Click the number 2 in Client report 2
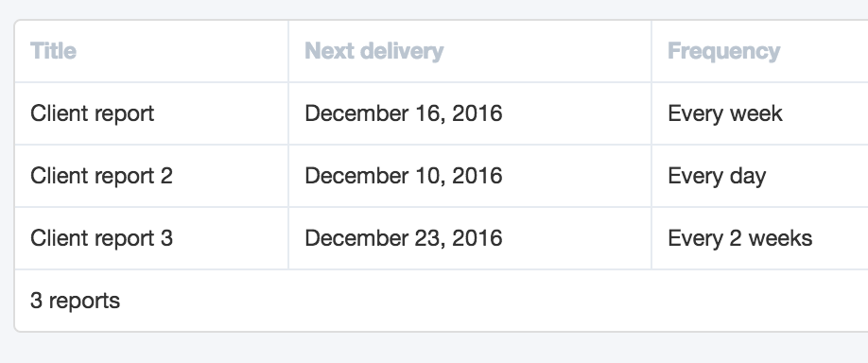Image resolution: width=868 pixels, height=363 pixels. 166,176
